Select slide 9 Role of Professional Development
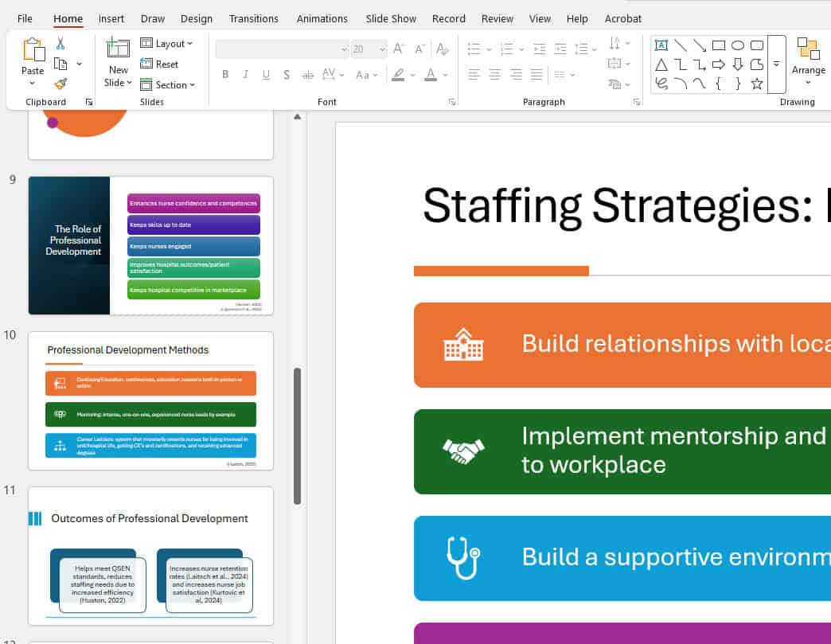 (x=150, y=245)
